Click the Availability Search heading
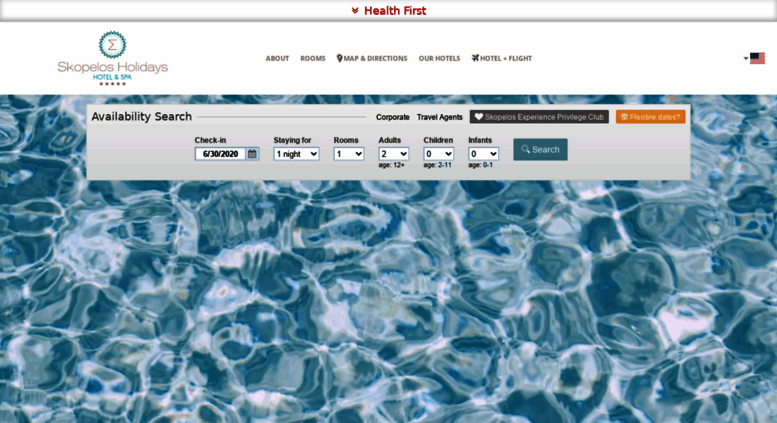 [x=141, y=116]
